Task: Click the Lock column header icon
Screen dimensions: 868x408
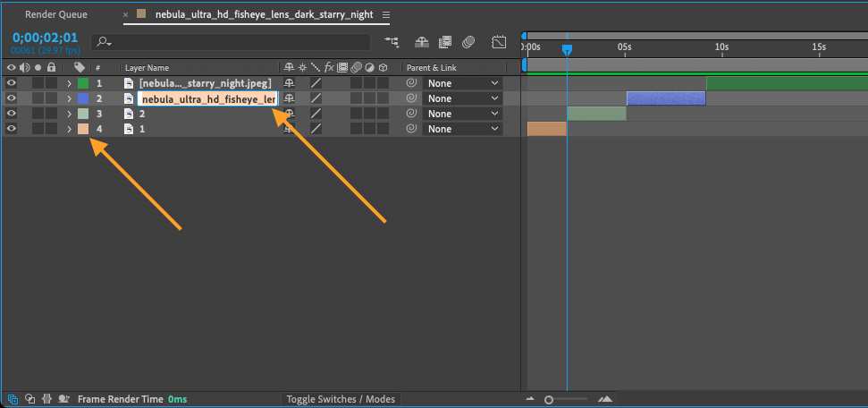Action: pos(51,68)
